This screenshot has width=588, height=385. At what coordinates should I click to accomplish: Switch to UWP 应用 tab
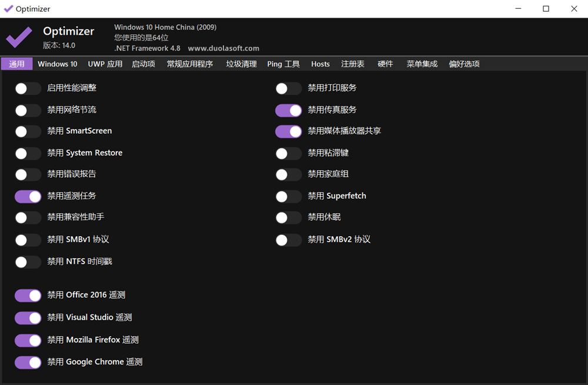pos(105,64)
